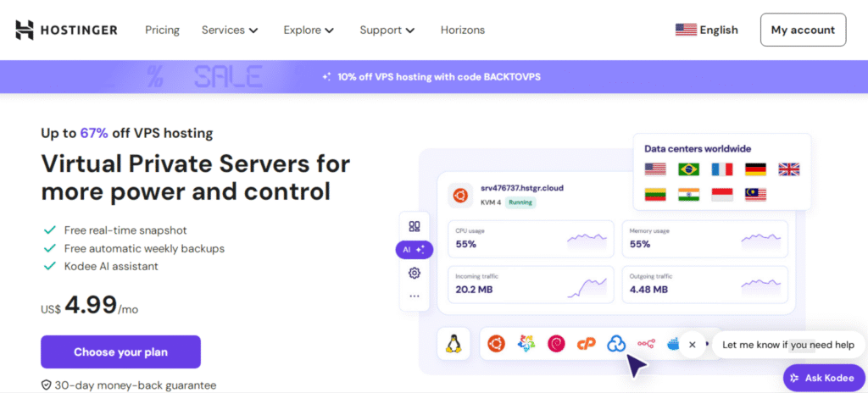Click the Let me know if you need help message

click(788, 345)
